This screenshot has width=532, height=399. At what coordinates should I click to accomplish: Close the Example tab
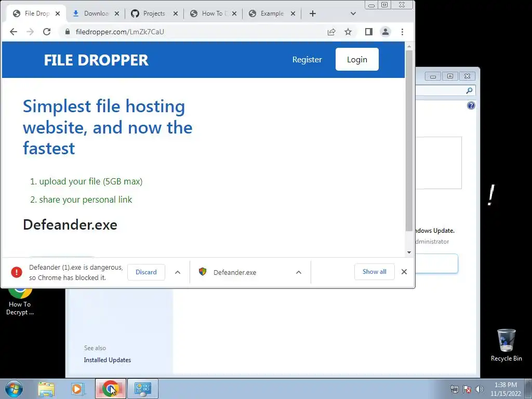293,14
